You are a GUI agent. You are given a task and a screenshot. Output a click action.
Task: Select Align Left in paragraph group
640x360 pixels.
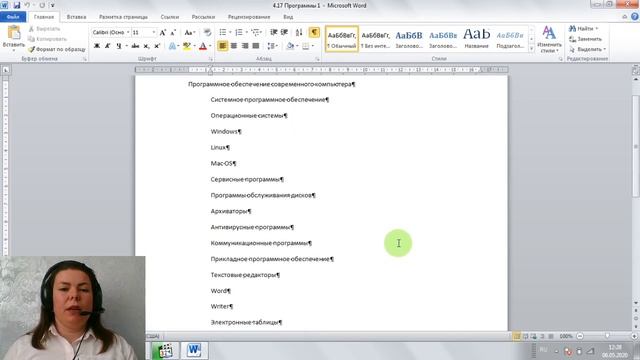click(x=222, y=46)
